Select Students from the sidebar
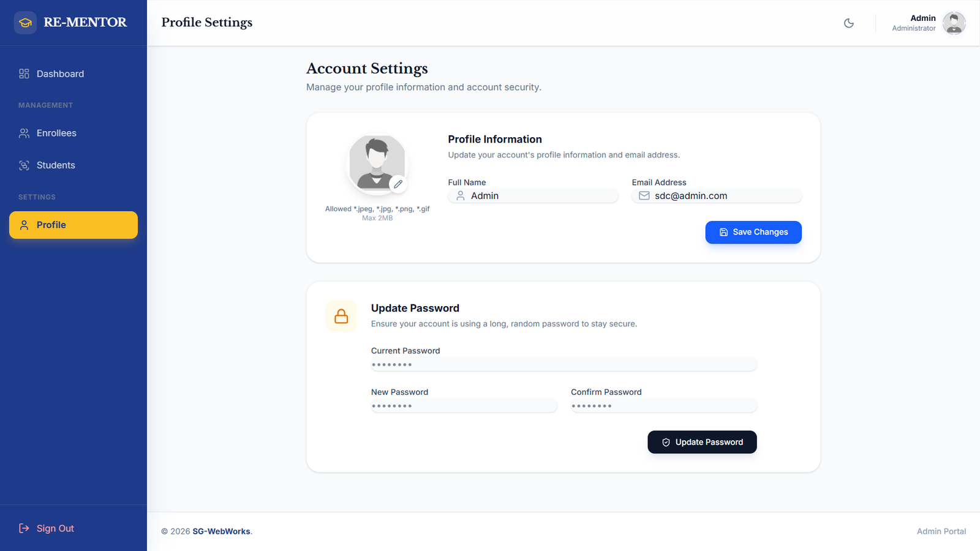Screen dimensions: 980x551 (56, 165)
